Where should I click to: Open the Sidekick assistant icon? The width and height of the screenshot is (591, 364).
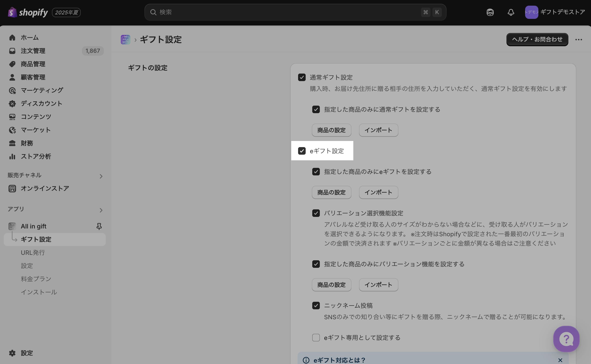pyautogui.click(x=490, y=12)
